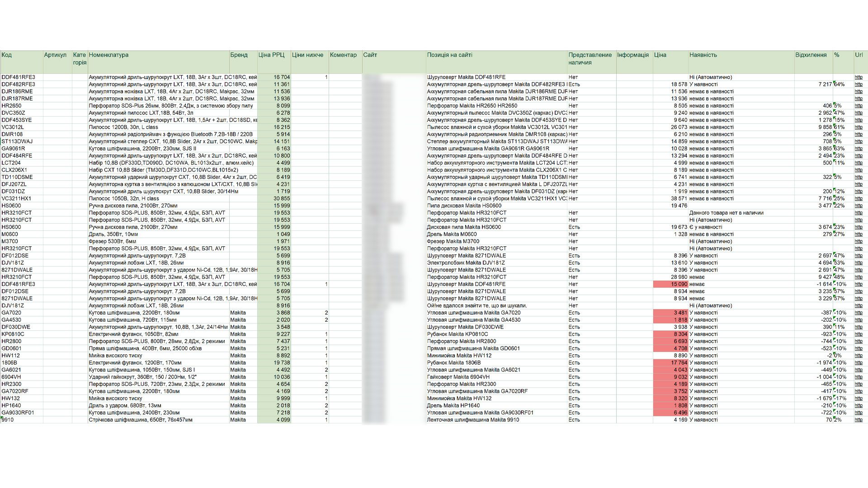Screen dimensions: 868x488
Task: Click the Код column header
Action: tap(7, 55)
